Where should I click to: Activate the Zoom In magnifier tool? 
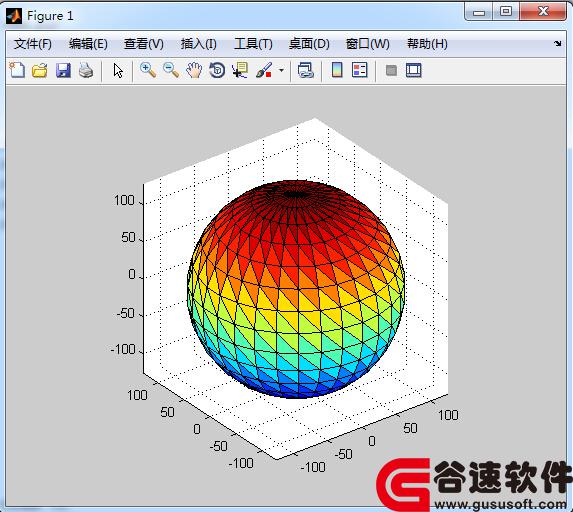[x=148, y=70]
